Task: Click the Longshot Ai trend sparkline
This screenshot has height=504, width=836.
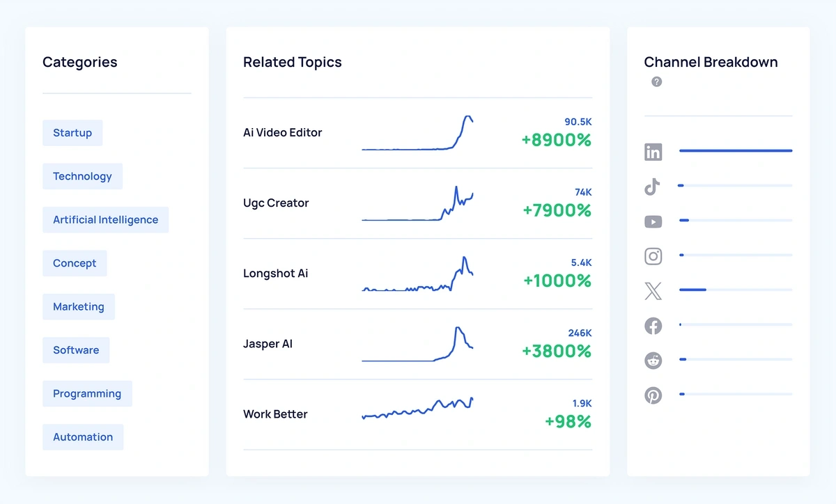Action: [417, 274]
